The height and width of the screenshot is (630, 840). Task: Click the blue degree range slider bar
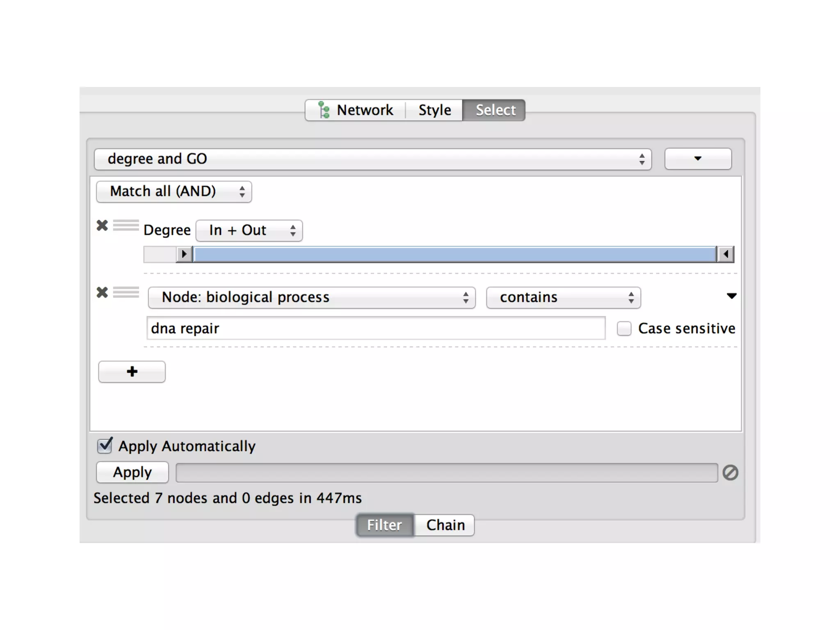pos(454,254)
